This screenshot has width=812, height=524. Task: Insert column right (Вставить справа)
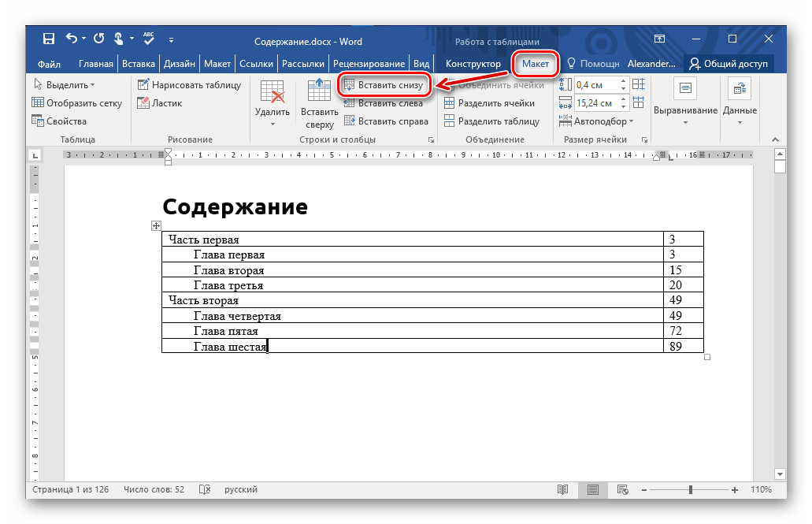pos(386,121)
